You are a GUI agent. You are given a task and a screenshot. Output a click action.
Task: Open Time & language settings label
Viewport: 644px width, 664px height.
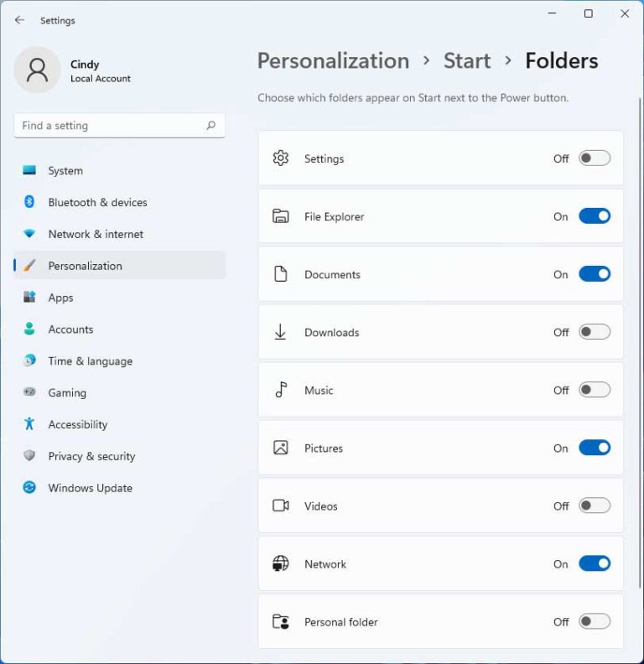click(x=91, y=361)
